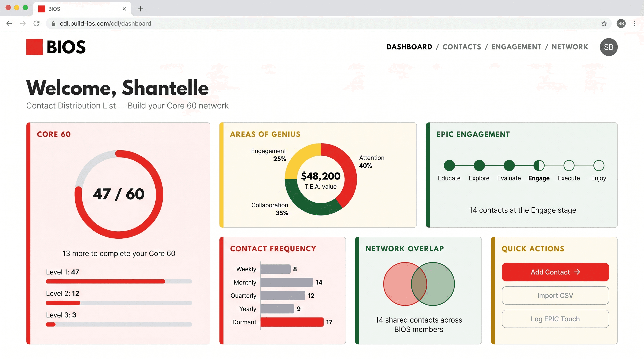The height and width of the screenshot is (359, 644).
Task: Click the Attention 40% label
Action: (372, 162)
